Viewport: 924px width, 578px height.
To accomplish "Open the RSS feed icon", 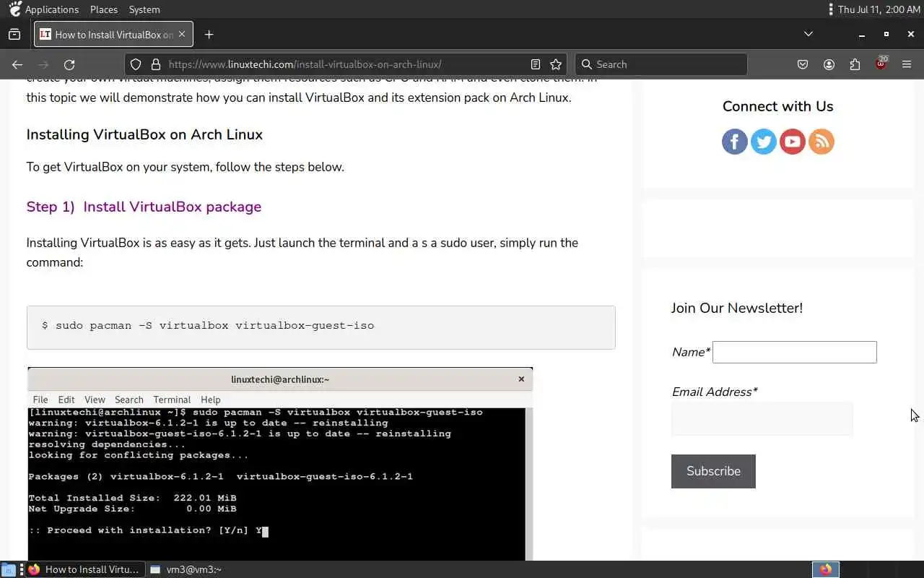I will (821, 142).
